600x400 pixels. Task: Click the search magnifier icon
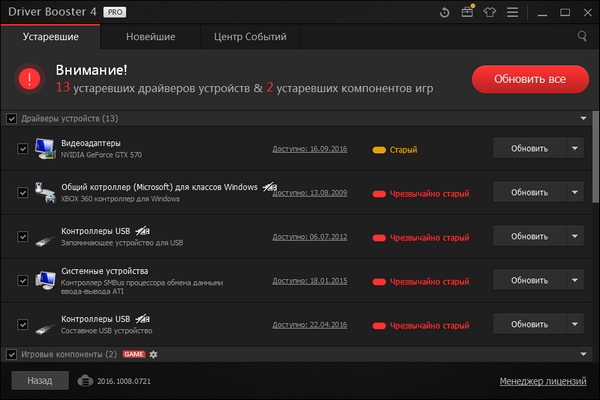[582, 36]
